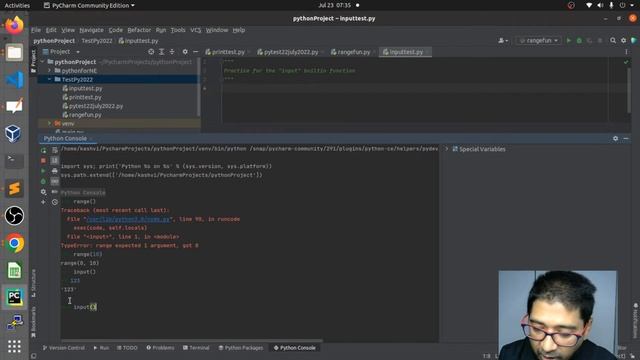The image size is (640, 360).
Task: Open Search Everywhere magnifier
Action: 613,40
